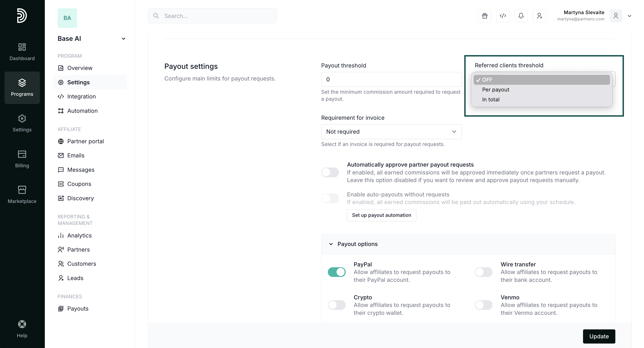Enable automatic approval of payout requests
The height and width of the screenshot is (348, 644).
coord(330,172)
